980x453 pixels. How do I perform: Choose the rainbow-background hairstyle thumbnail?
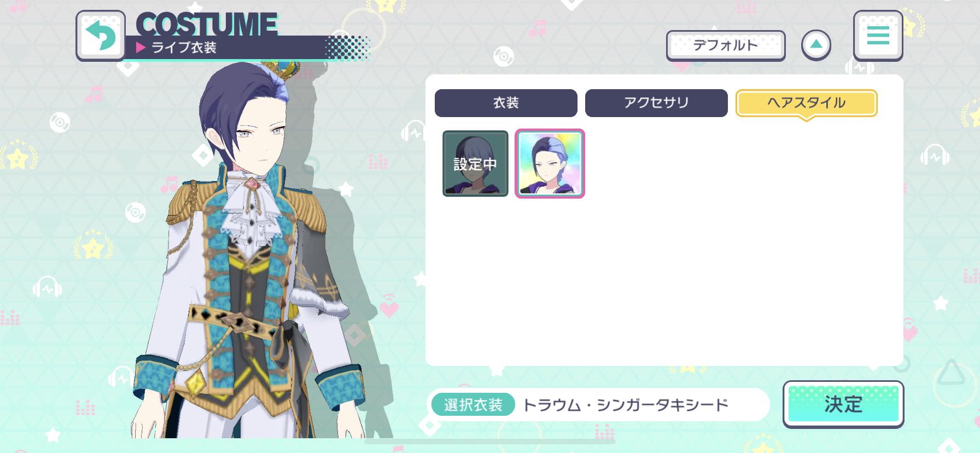coord(550,164)
